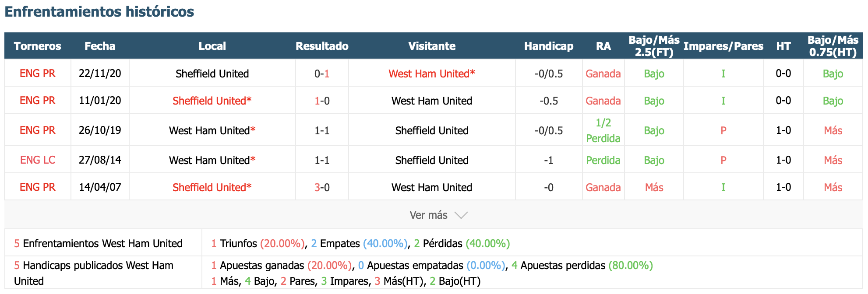Screen dimensions: 868x294
Task: Click West Ham United* in 26/10/19 row
Action: click(212, 130)
